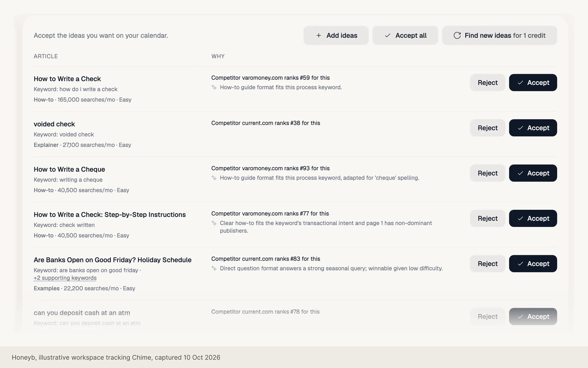Click sparkle icon beside 'How-to guide format fits this process keyword.'

(x=214, y=87)
